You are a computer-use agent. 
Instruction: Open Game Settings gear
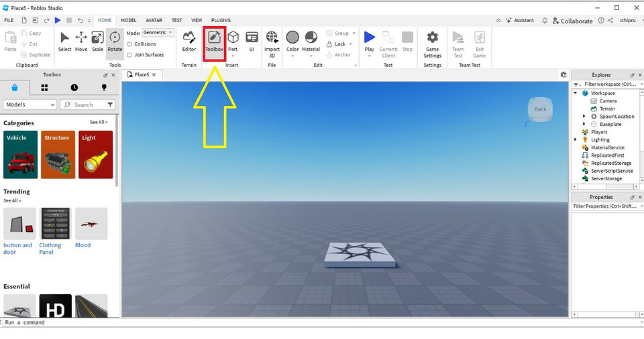[433, 42]
